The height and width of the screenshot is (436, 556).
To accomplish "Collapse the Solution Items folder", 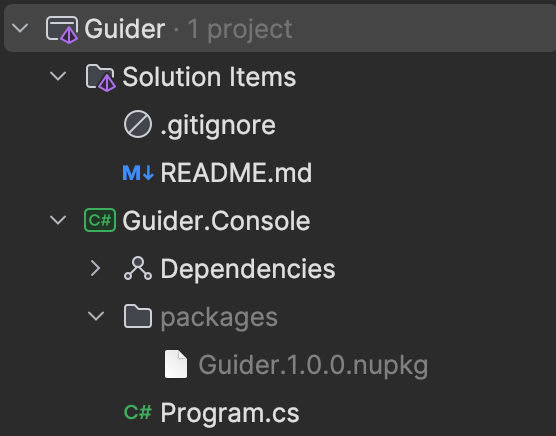I will [x=58, y=76].
